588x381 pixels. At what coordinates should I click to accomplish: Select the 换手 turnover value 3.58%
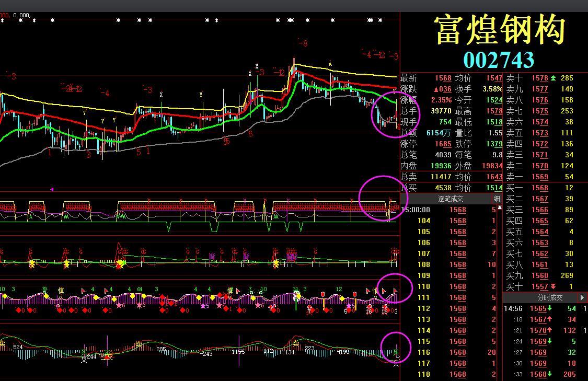coord(492,89)
